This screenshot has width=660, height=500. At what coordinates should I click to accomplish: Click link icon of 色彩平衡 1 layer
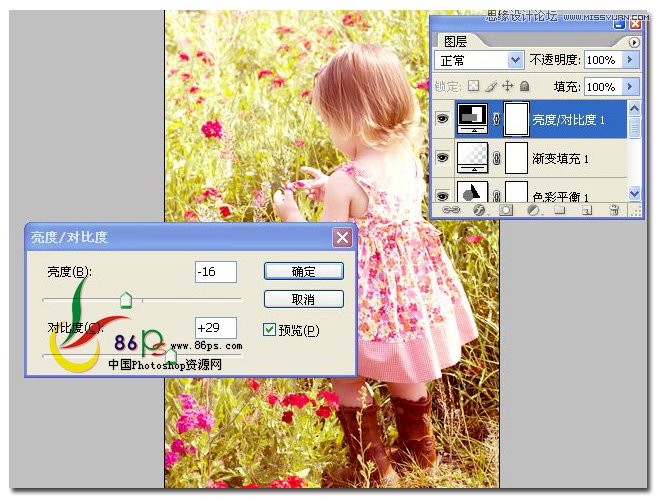point(496,196)
